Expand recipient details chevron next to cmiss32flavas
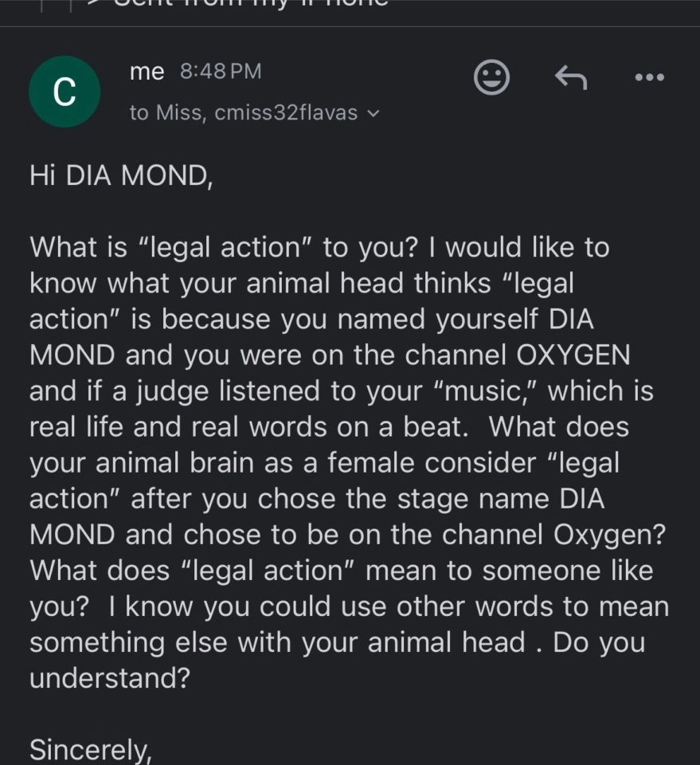Screen dimensions: 700x765 click(373, 114)
